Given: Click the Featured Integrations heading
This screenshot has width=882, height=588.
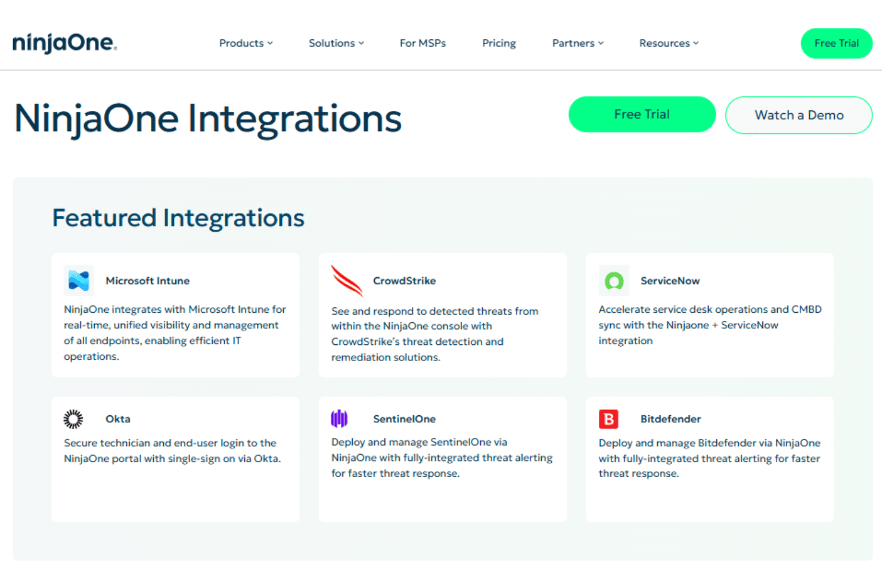Looking at the screenshot, I should pyautogui.click(x=178, y=218).
